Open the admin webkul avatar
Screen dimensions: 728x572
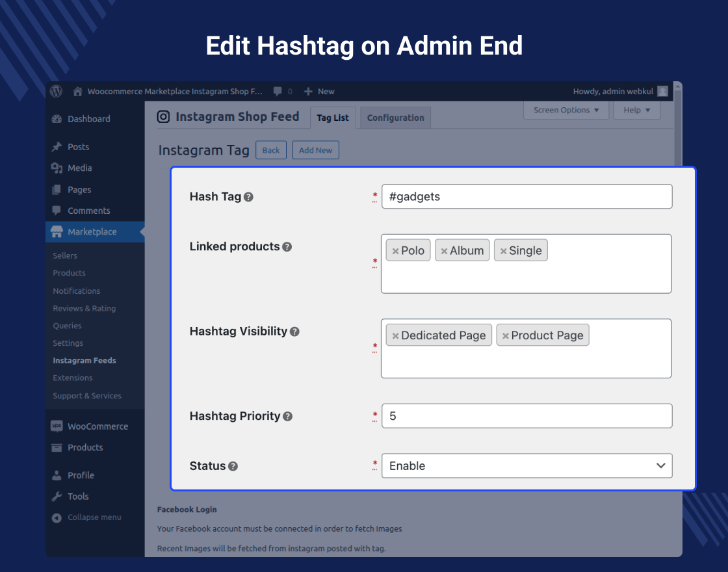point(662,92)
